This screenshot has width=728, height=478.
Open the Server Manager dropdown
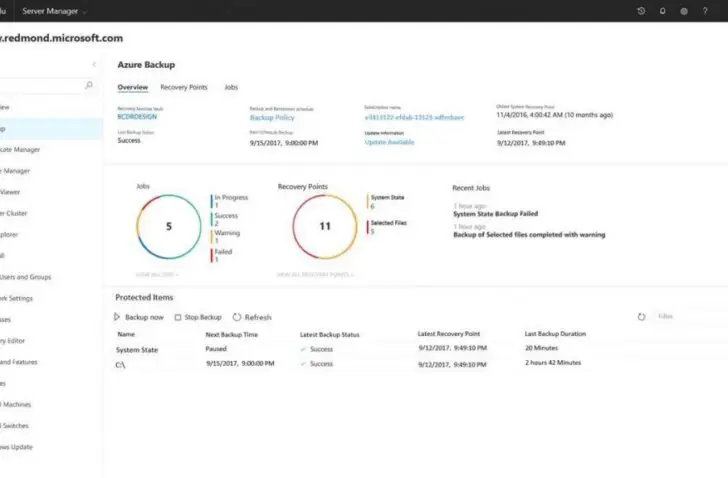pos(54,11)
